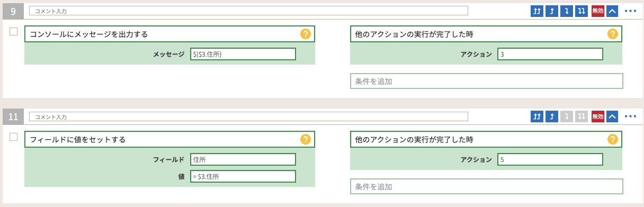Image resolution: width=644 pixels, height=207 pixels.
Task: Disable row 11 with 無効 button
Action: (598, 116)
